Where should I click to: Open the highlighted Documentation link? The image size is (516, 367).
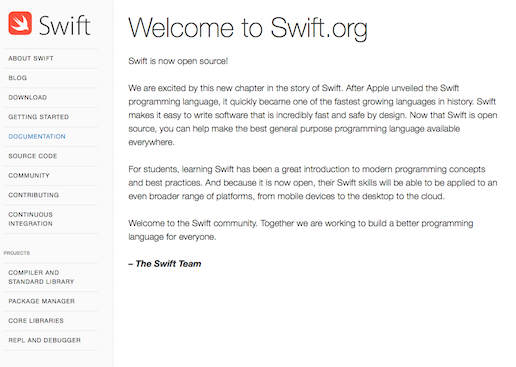37,136
